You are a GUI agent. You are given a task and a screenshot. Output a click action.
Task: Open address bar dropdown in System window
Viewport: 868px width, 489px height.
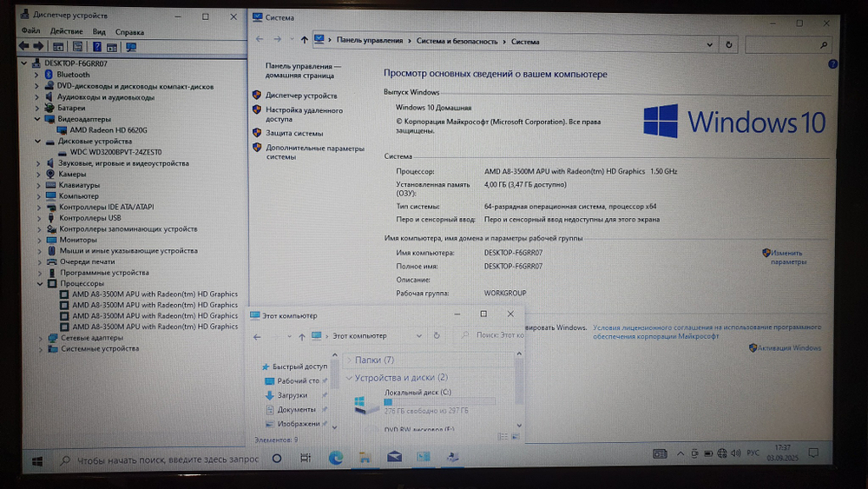tap(709, 44)
